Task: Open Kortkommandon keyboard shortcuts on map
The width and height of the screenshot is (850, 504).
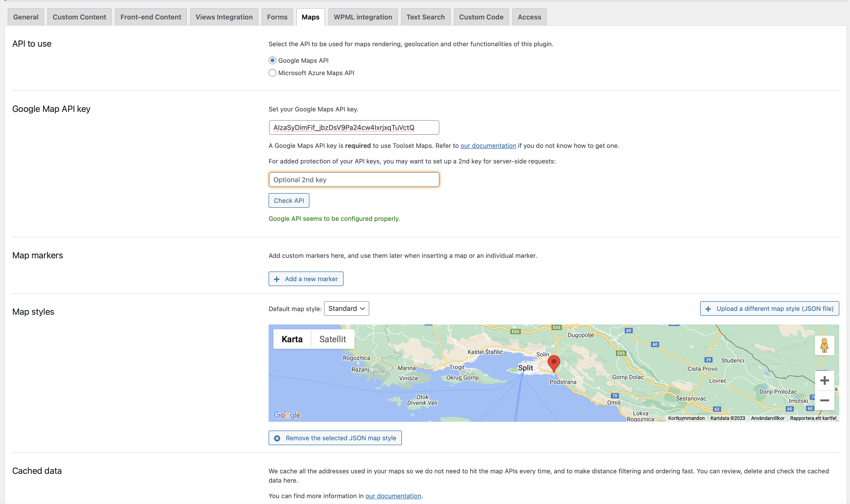Action: [x=686, y=418]
